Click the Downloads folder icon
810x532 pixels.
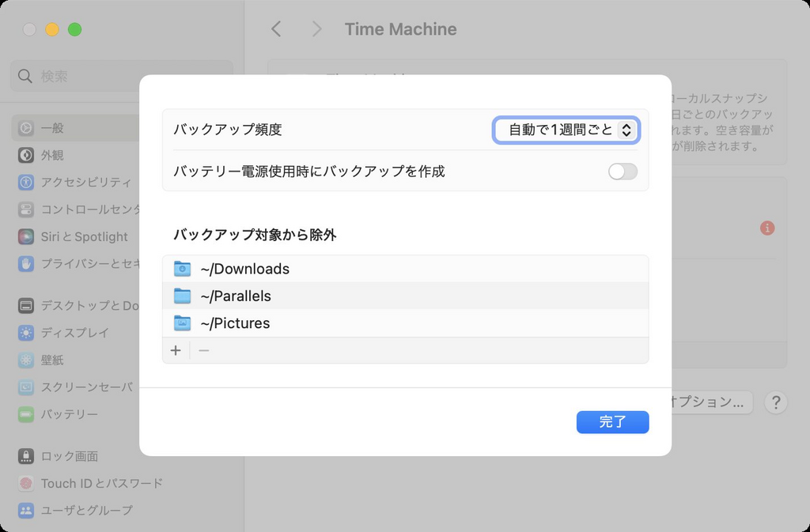click(x=182, y=269)
